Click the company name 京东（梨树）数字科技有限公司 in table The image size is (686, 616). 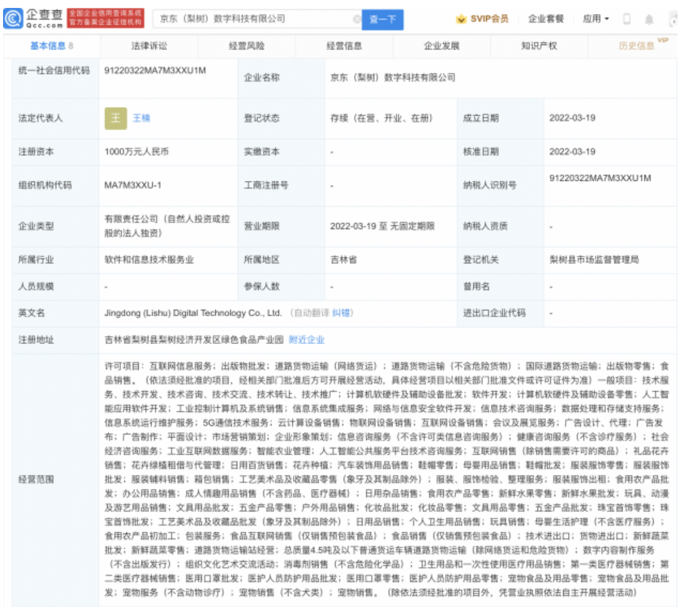tap(393, 78)
